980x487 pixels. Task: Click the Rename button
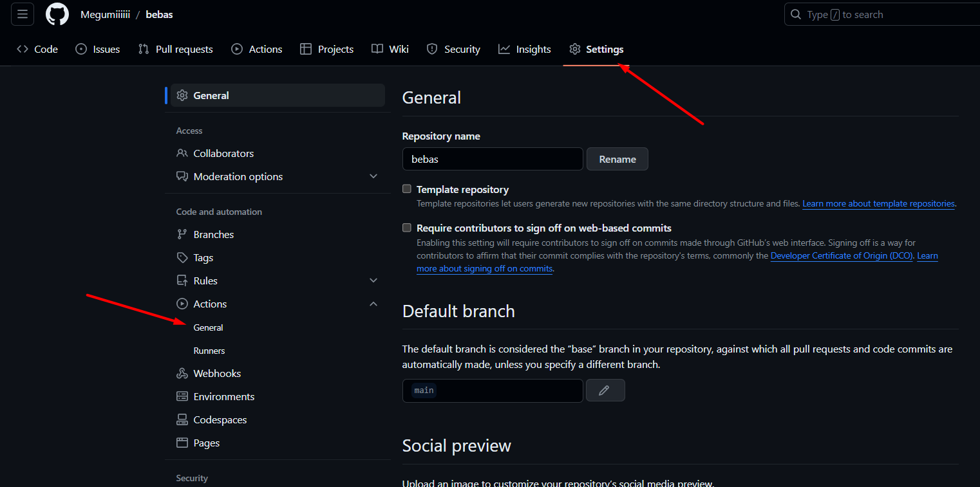point(617,160)
